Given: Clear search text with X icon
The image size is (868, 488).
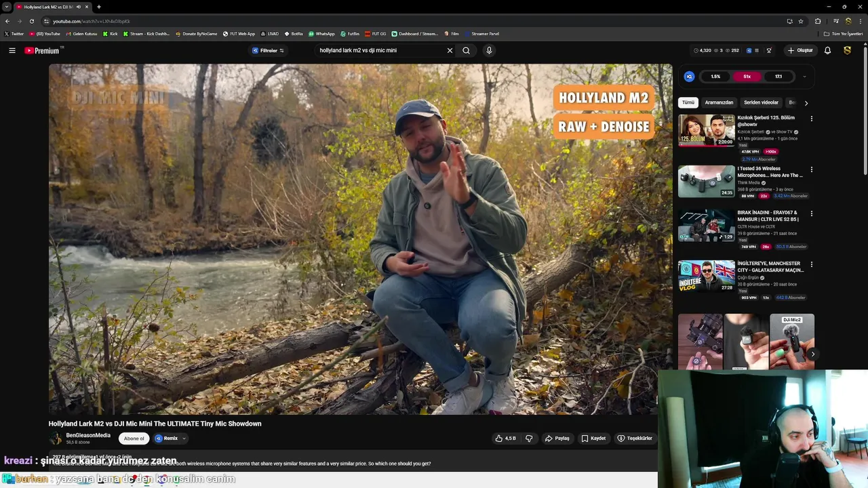Looking at the screenshot, I should [450, 50].
